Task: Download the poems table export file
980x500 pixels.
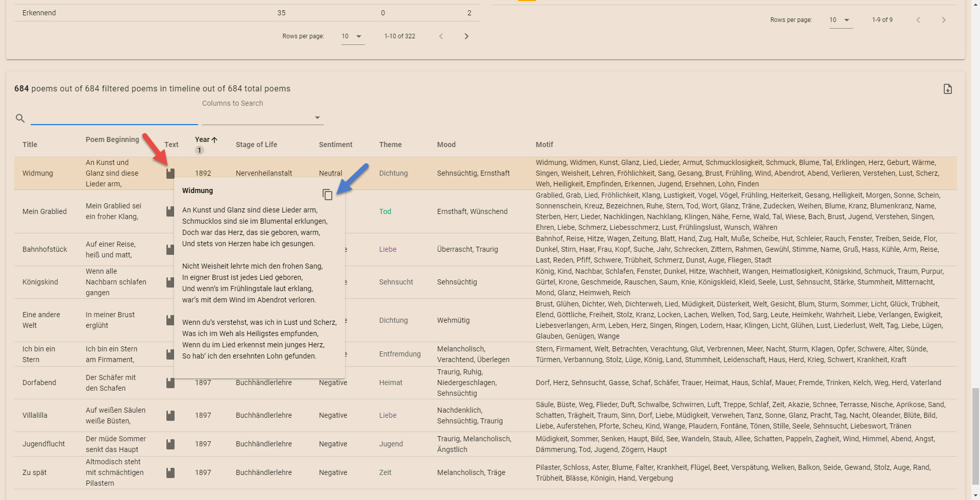Action: coord(947,89)
